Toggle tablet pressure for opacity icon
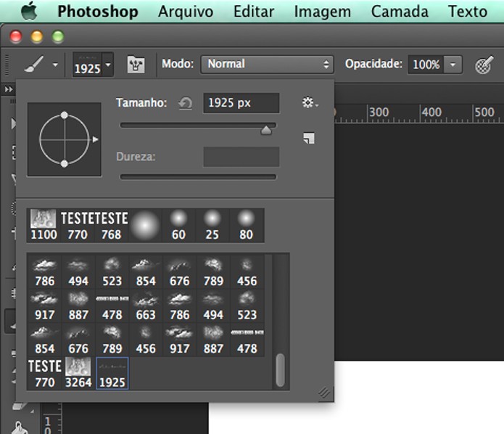504x434 pixels. point(484,65)
